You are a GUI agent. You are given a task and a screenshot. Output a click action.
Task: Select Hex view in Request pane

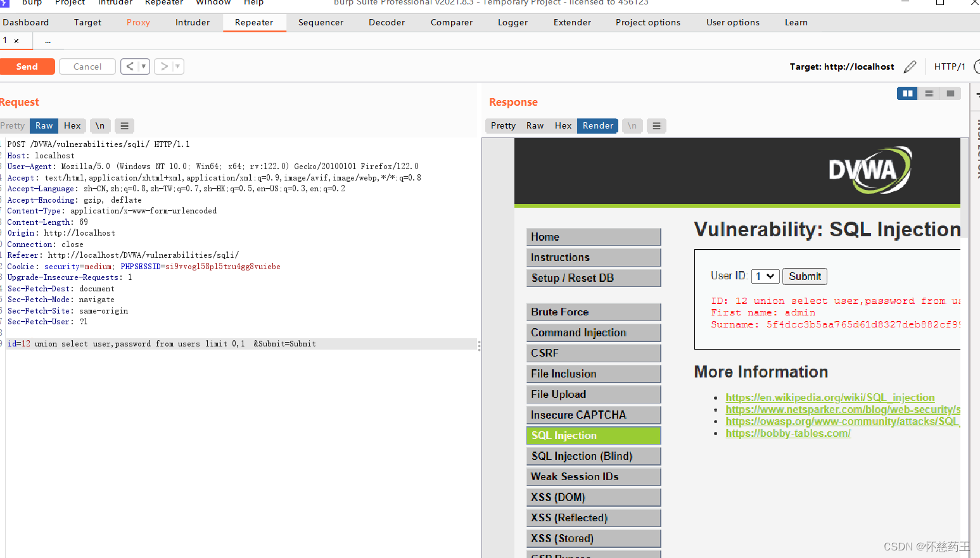click(x=72, y=126)
